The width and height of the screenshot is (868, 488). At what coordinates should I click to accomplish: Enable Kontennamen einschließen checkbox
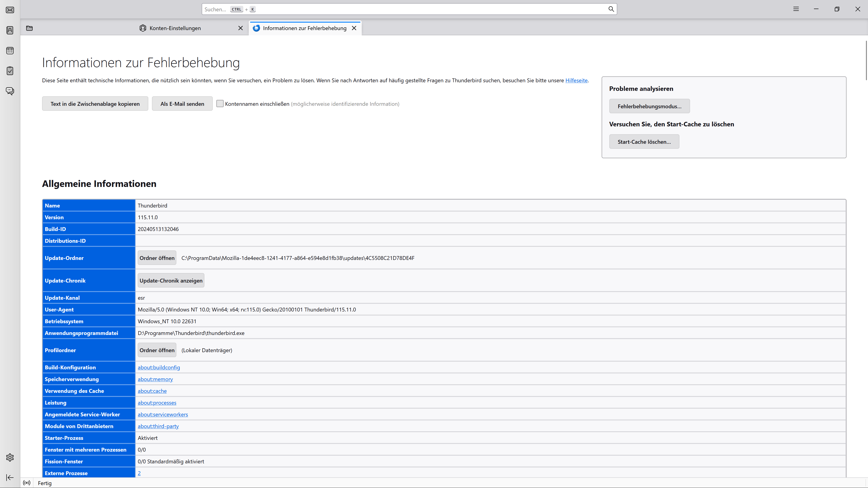pos(220,104)
